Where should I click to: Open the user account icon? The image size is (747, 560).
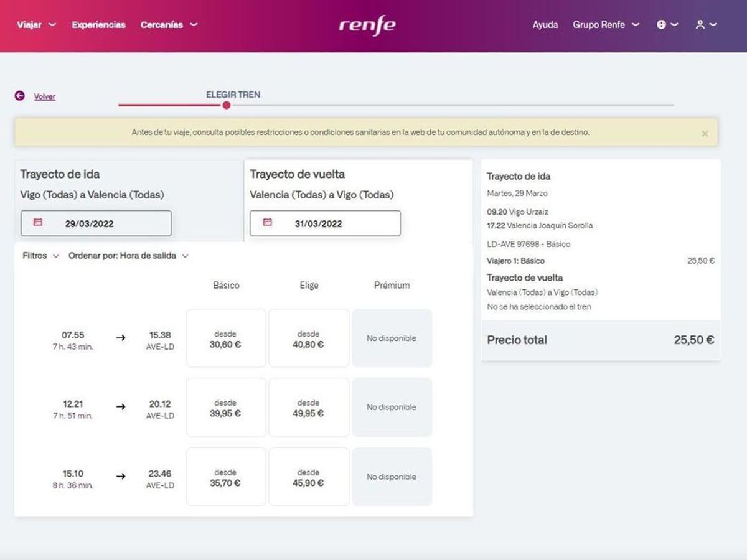(700, 24)
